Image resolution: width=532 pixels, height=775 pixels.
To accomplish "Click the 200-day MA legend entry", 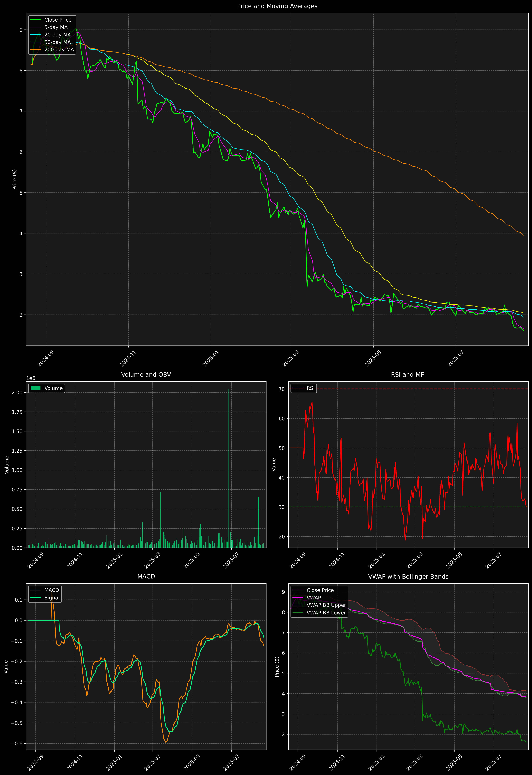I will [x=59, y=50].
